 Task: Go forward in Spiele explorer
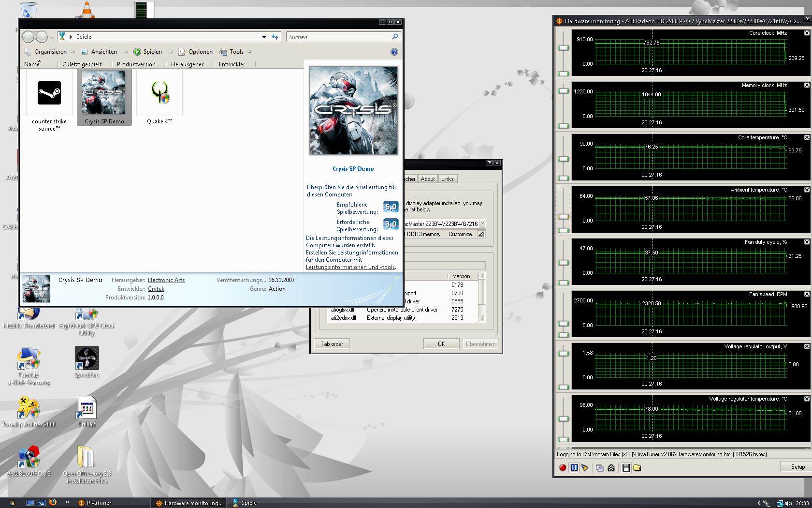(42, 37)
